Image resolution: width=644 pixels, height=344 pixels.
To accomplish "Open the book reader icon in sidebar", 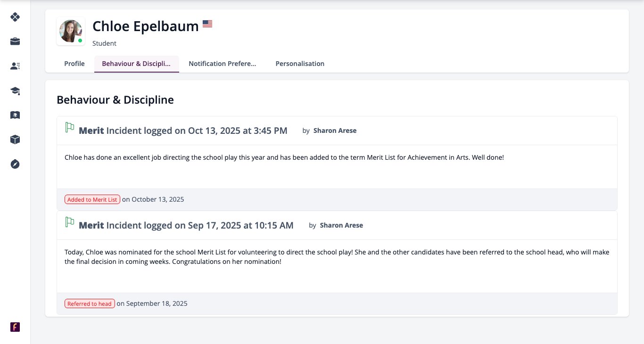I will coord(15,115).
